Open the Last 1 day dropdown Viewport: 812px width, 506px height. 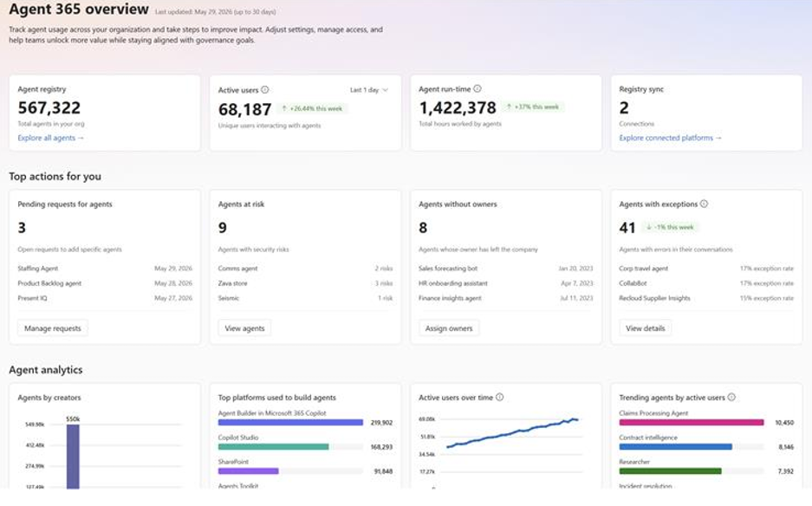point(368,90)
